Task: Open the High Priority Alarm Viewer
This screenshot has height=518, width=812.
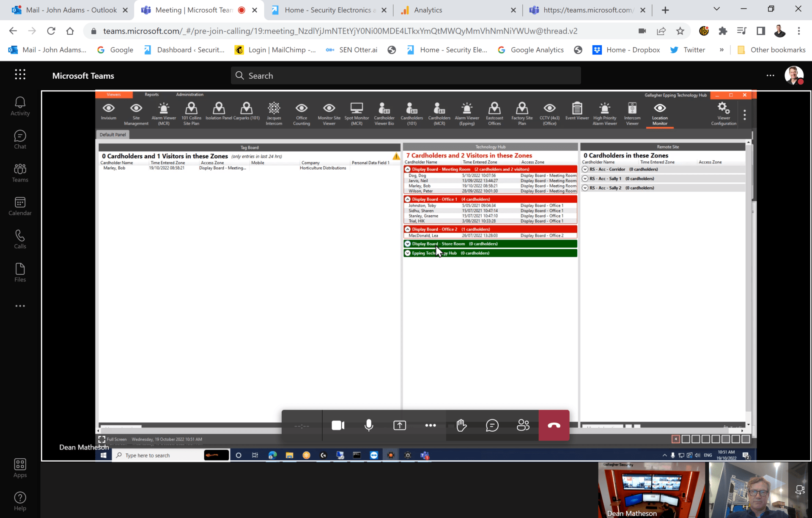Action: point(605,113)
